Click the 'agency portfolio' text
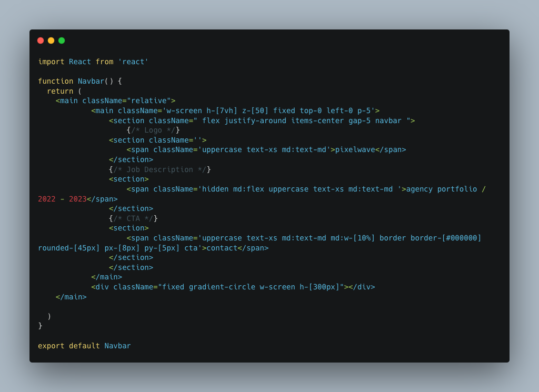 click(x=442, y=189)
